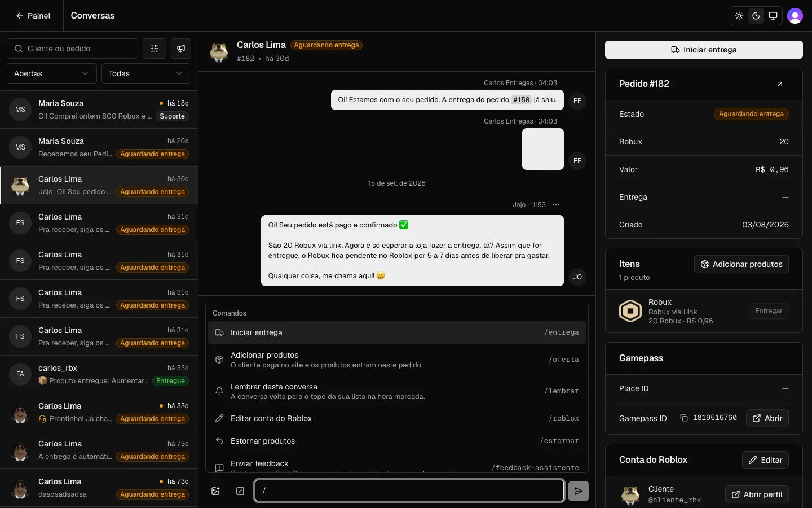This screenshot has width=812, height=508.
Task: Open the conversation filters sliders icon
Action: 155,49
